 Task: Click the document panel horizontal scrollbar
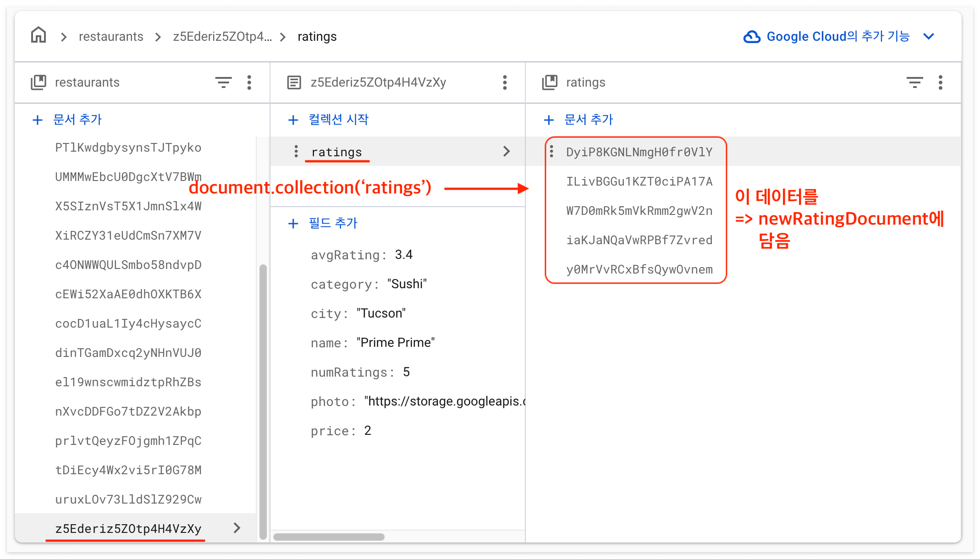329,537
